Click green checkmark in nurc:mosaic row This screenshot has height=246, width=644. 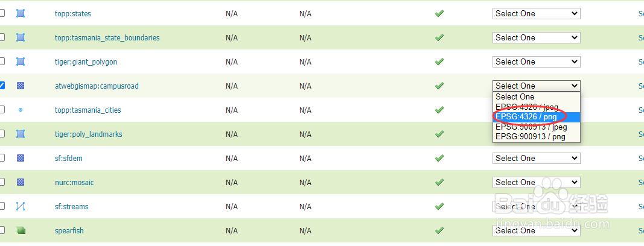coord(439,182)
